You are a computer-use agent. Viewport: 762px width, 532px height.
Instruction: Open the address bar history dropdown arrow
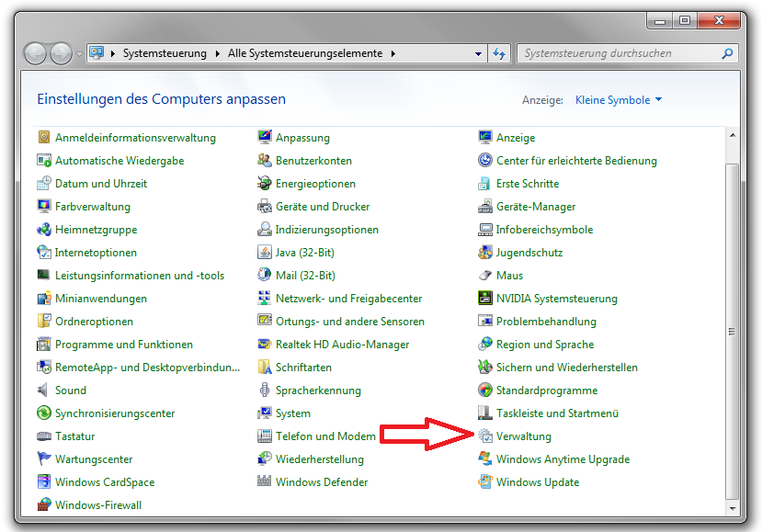[478, 53]
